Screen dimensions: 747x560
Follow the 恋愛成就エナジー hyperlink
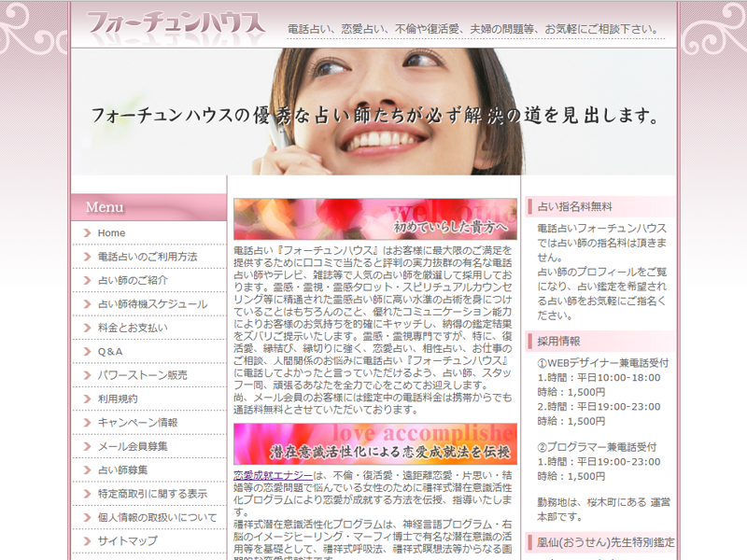coord(273,475)
